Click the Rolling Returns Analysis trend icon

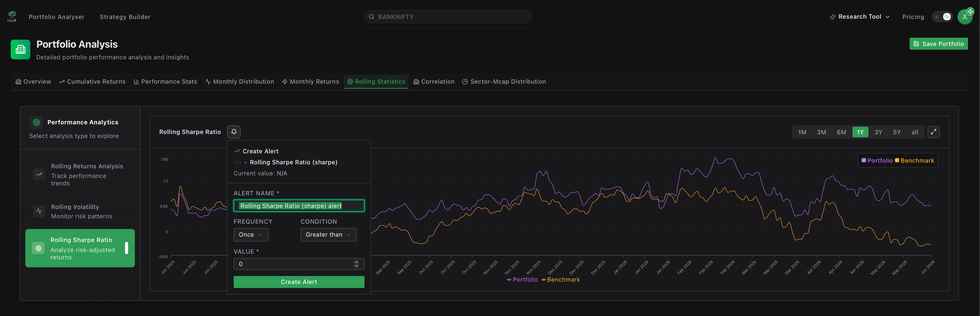tap(39, 174)
